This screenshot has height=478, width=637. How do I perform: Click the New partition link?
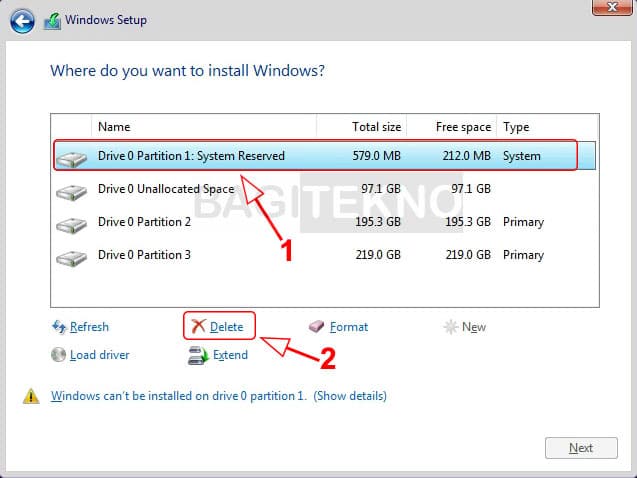tap(474, 327)
